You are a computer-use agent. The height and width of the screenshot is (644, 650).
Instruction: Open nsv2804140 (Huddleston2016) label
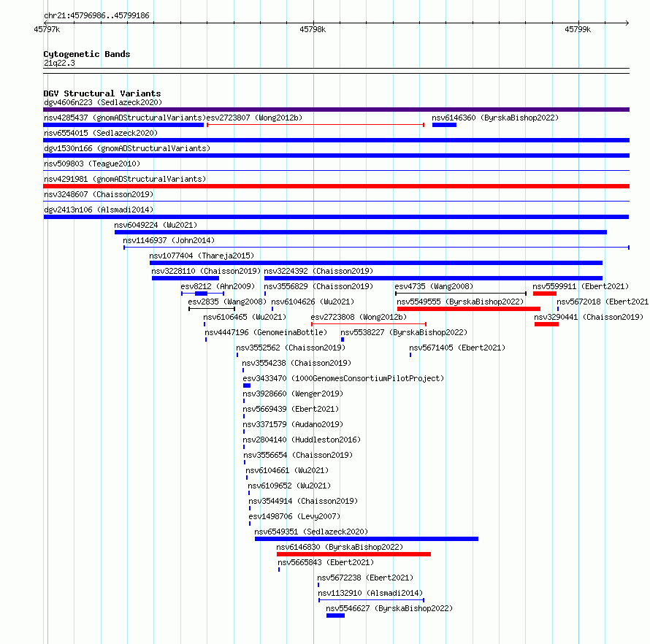302,440
